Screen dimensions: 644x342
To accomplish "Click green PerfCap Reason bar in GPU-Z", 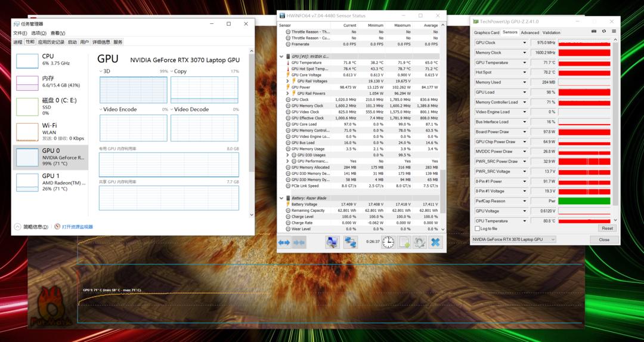I will coord(584,201).
